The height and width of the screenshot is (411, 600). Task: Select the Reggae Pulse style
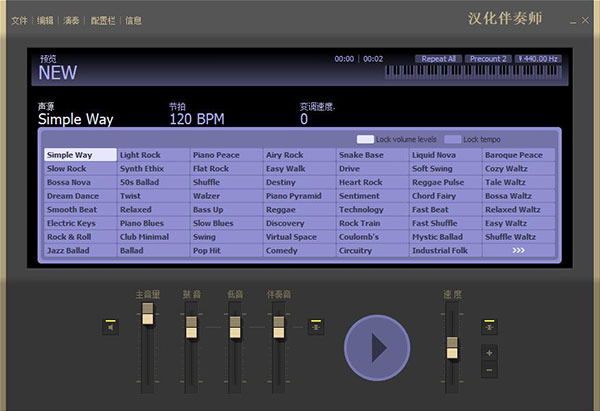[446, 182]
